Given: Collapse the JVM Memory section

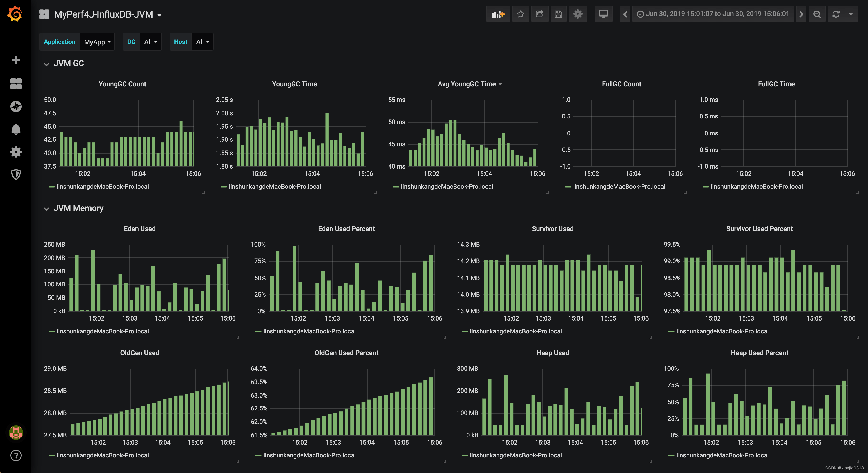Looking at the screenshot, I should [x=47, y=208].
